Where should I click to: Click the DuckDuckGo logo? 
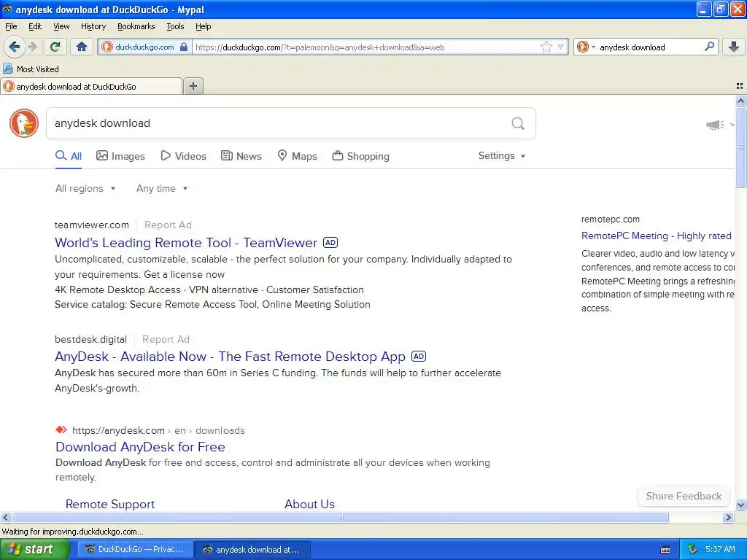pos(24,123)
